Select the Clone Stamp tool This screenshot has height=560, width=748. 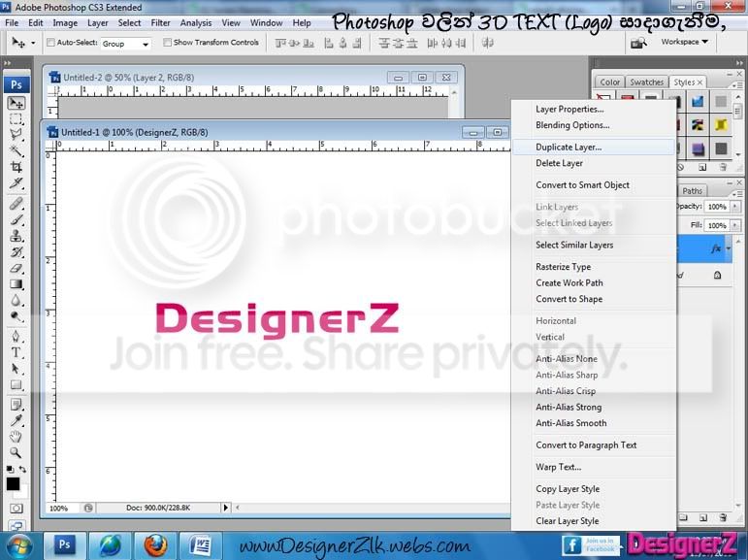click(16, 236)
